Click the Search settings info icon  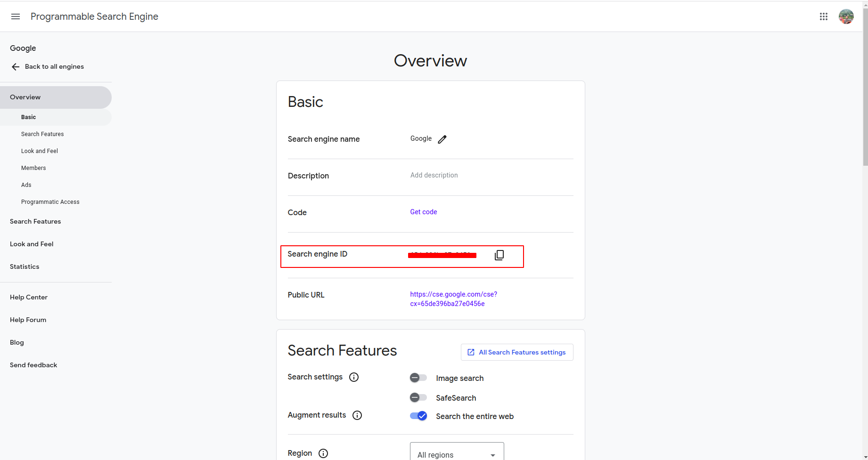(354, 377)
